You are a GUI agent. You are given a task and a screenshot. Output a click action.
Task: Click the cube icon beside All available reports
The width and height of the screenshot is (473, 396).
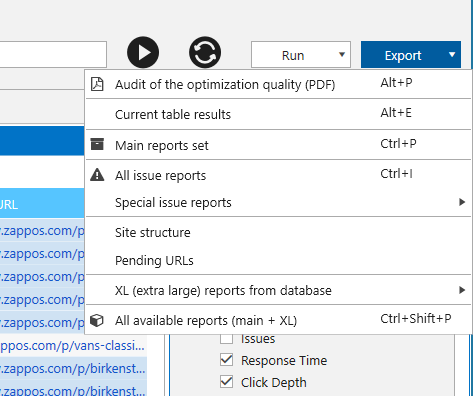[x=97, y=321]
